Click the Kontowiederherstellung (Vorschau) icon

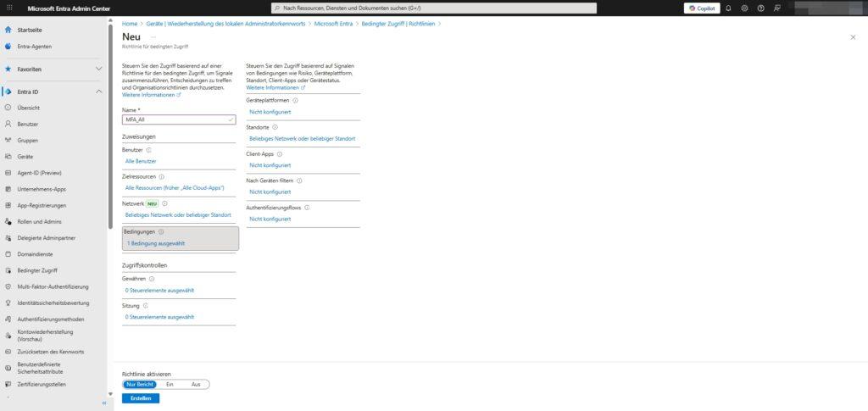point(8,336)
